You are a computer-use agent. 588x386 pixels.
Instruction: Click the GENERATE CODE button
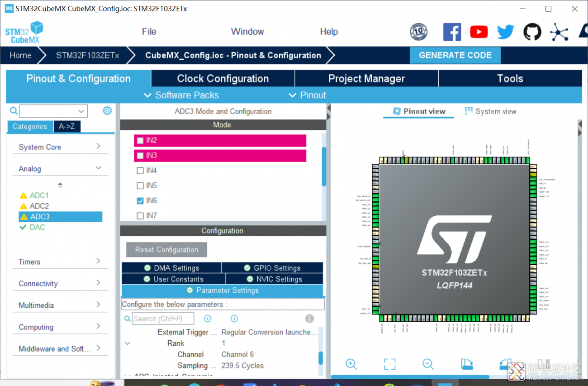coord(455,55)
